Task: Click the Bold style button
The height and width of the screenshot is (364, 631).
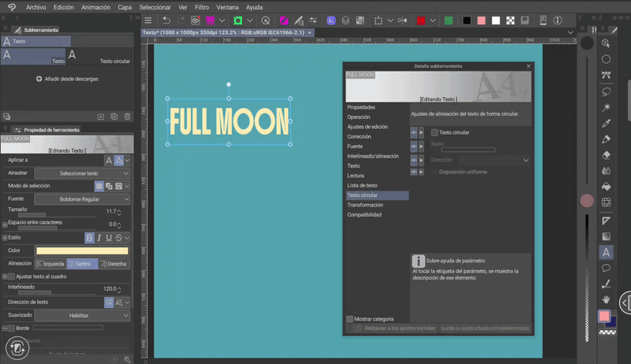Action: (x=89, y=237)
